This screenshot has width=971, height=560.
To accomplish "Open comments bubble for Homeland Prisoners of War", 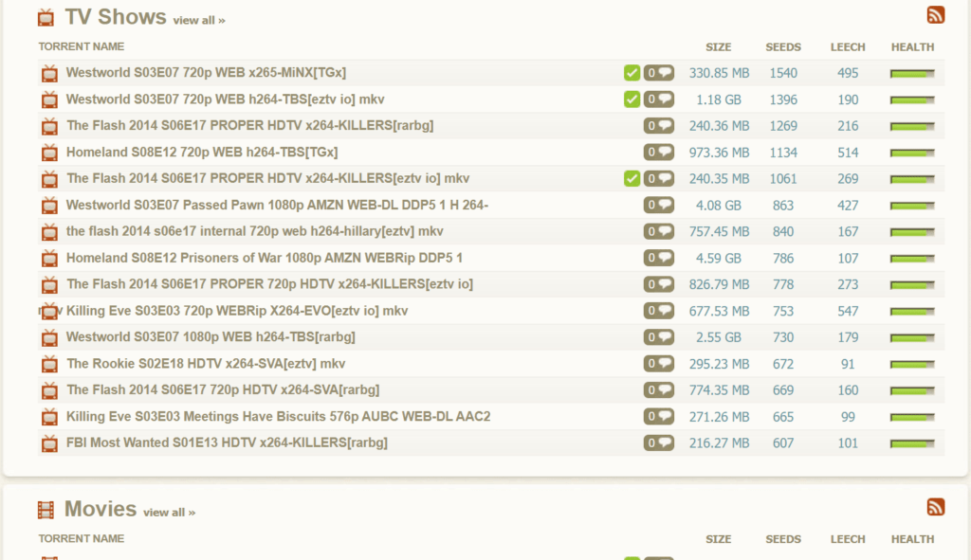I will 659,258.
